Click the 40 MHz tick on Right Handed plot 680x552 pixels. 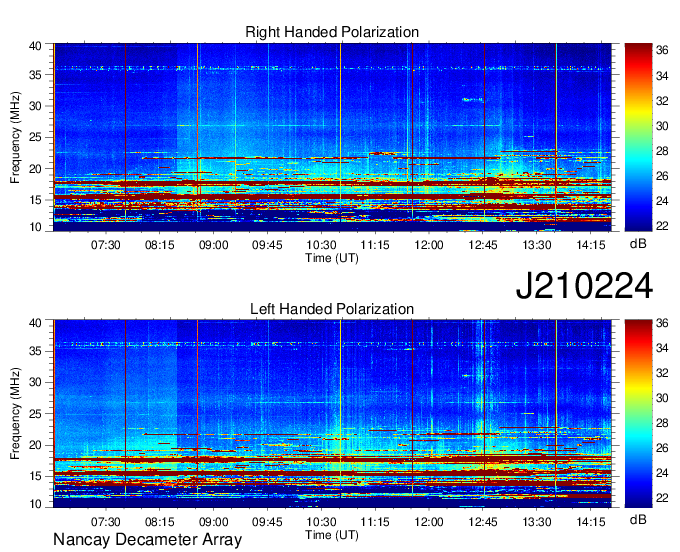pos(35,46)
